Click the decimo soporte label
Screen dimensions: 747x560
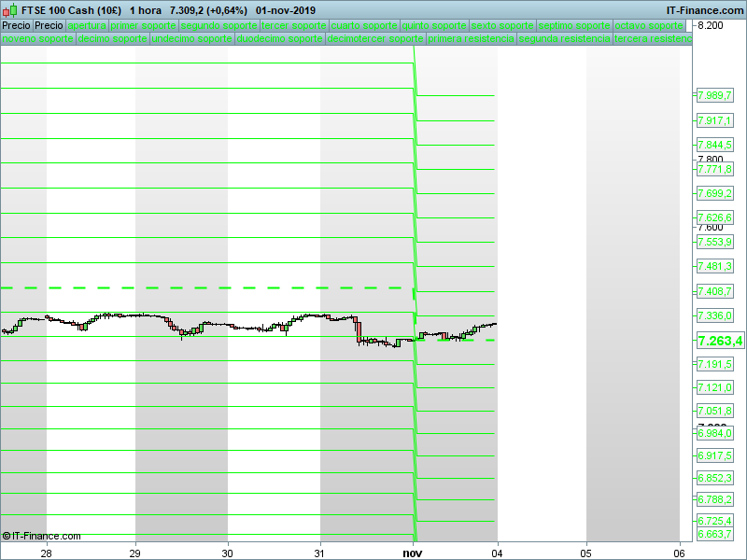coord(112,38)
